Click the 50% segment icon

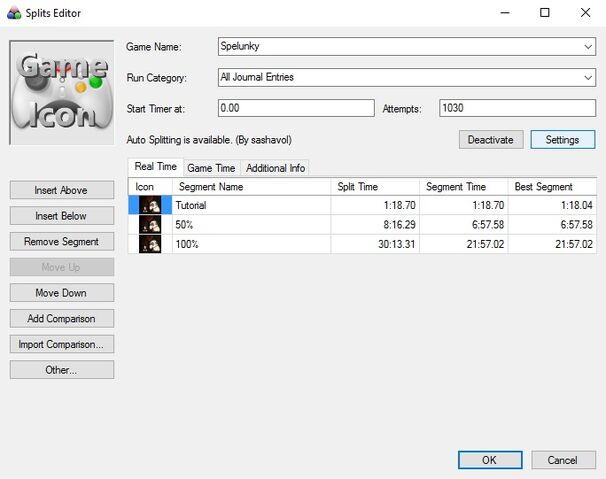(x=150, y=225)
